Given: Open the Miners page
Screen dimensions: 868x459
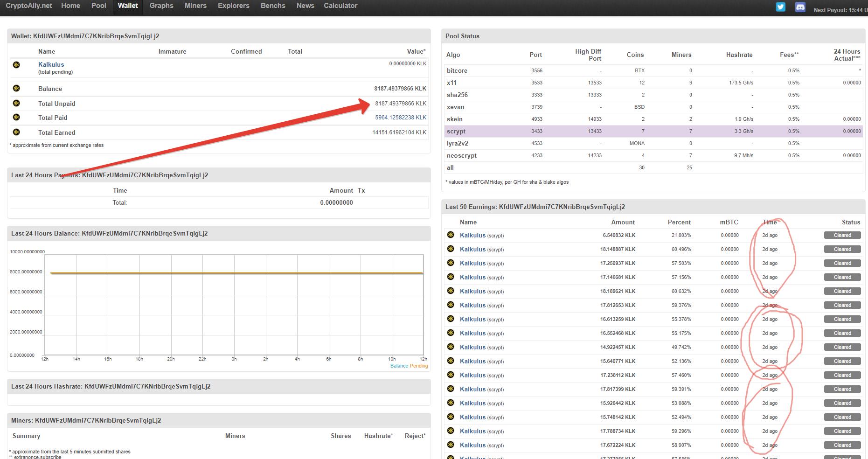Looking at the screenshot, I should pos(195,6).
